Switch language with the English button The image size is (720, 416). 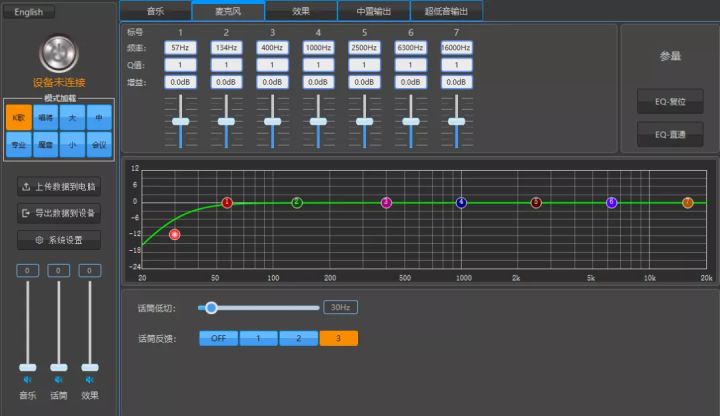[x=28, y=12]
